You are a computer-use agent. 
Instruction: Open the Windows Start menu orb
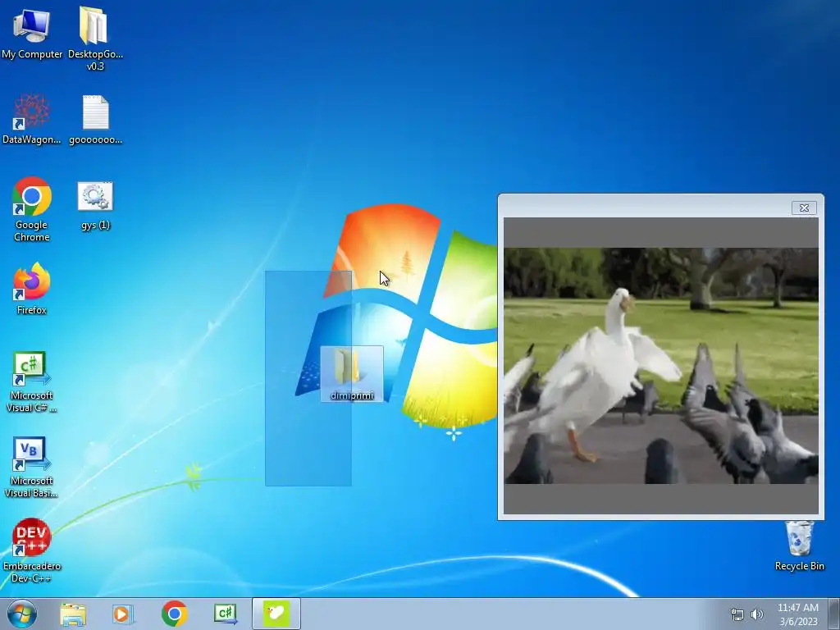tap(22, 614)
